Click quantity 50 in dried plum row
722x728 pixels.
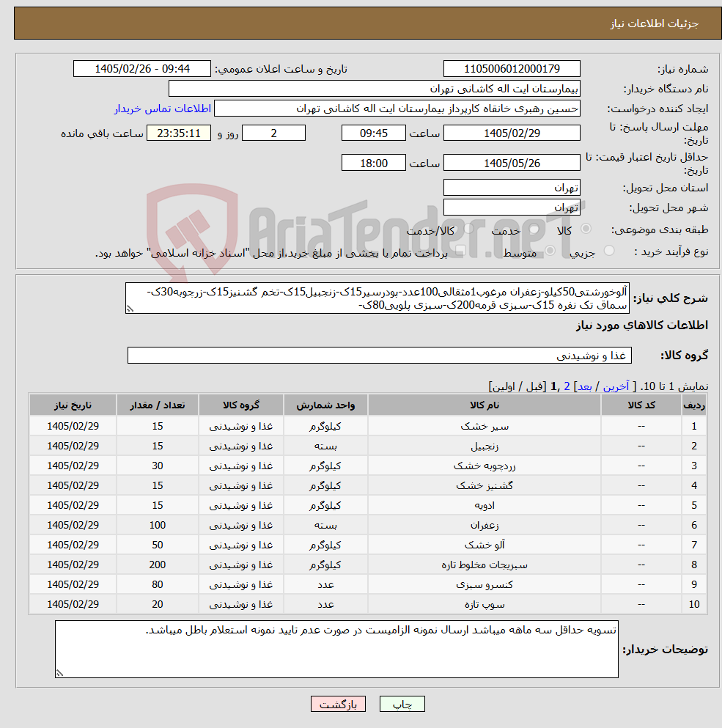click(x=158, y=545)
